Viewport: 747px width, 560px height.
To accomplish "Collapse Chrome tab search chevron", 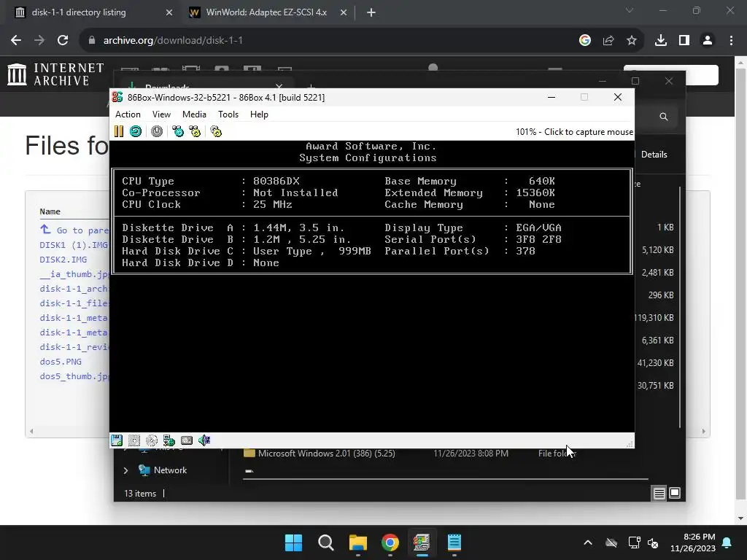I will [630, 10].
